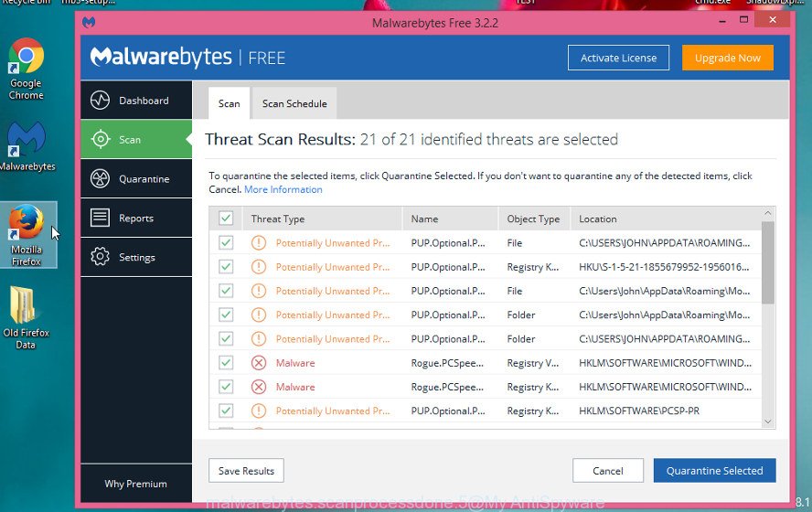Select the Old Firefox Data folder
The image size is (812, 512).
click(x=26, y=317)
